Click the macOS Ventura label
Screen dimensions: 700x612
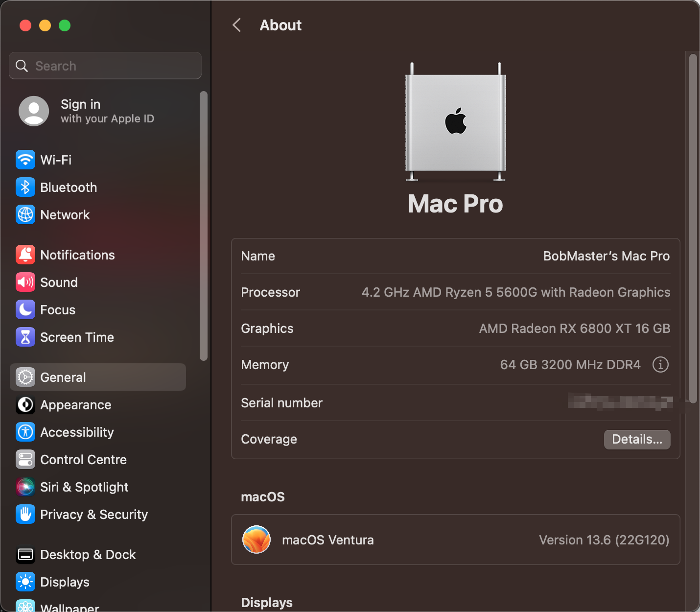[x=328, y=540]
